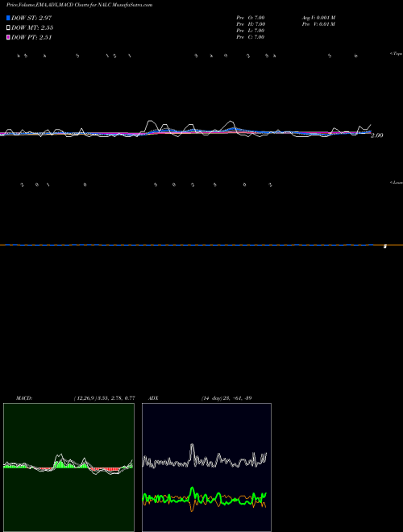This screenshot has width=403, height=532.
Task: Open the green MACD histogram chart
Action: 69,468
